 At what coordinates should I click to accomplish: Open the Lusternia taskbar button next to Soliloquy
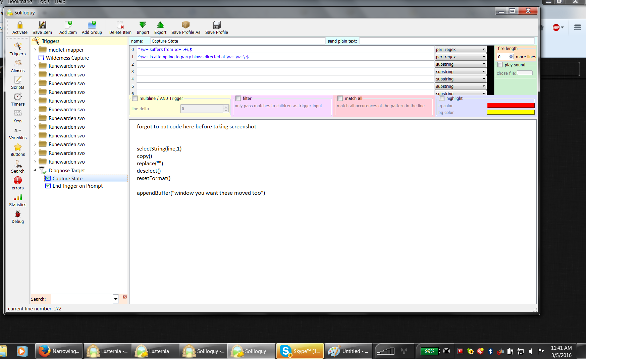[x=155, y=351]
